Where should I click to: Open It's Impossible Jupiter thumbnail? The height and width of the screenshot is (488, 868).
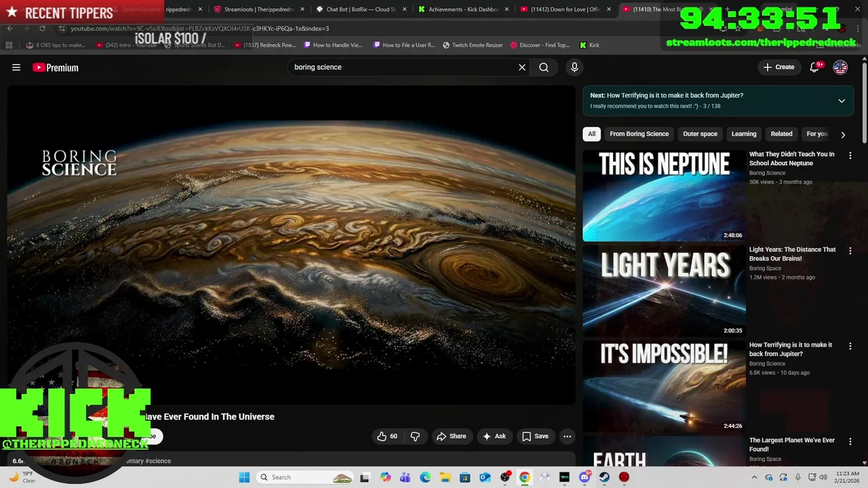coord(664,386)
